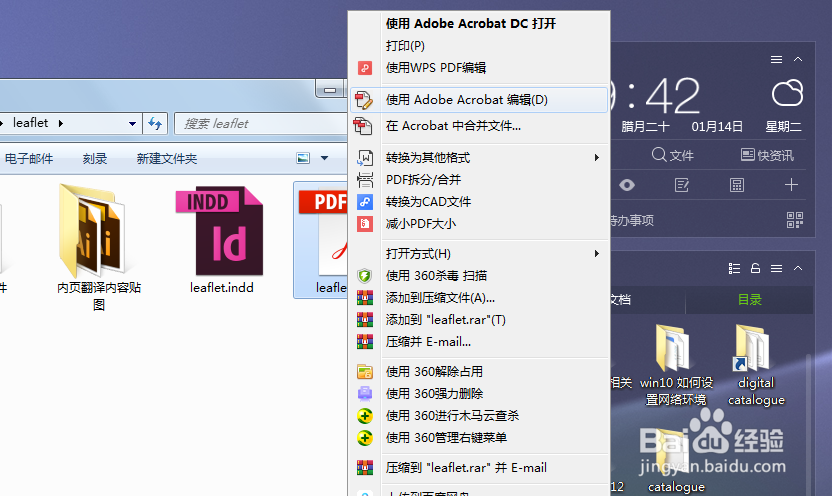Choose 减小PDF大小 option

pos(421,224)
